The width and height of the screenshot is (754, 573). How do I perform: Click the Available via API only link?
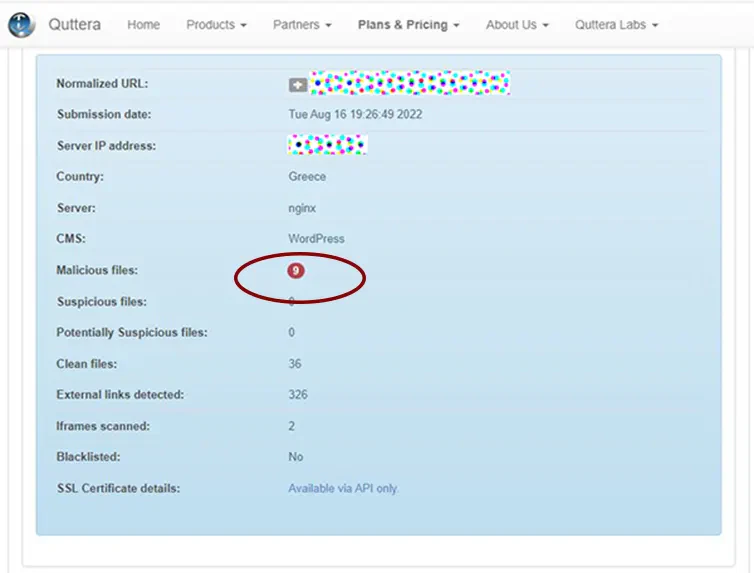point(343,488)
